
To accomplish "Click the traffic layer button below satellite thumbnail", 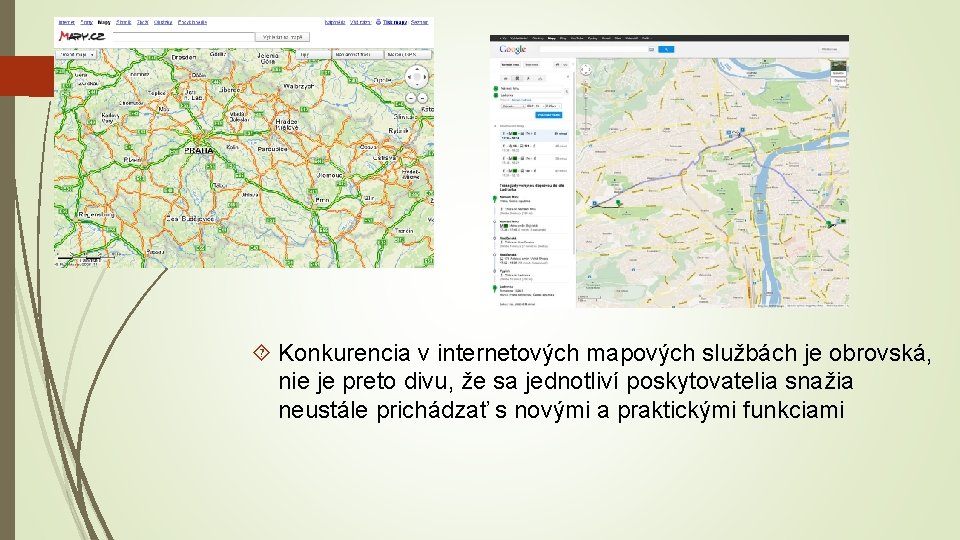I will (x=839, y=81).
